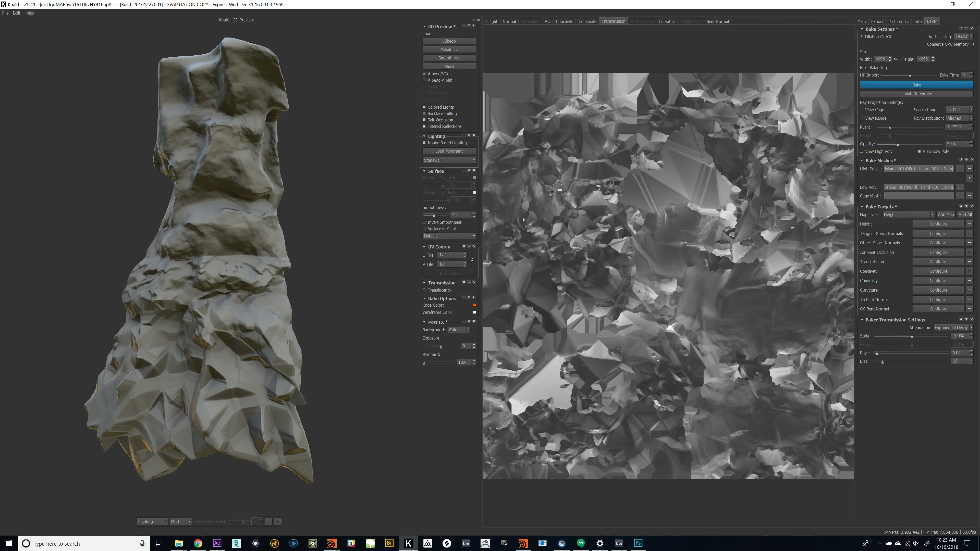
Task: Open the Export tab
Action: (877, 21)
